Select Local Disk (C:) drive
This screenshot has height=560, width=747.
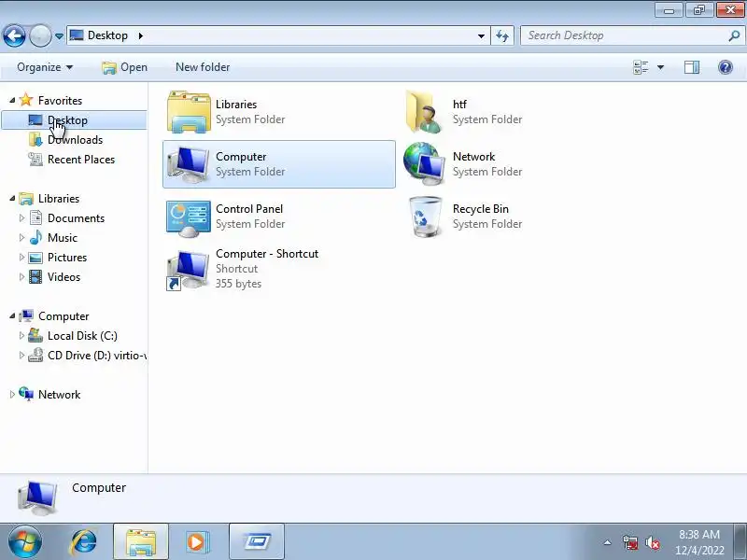82,336
